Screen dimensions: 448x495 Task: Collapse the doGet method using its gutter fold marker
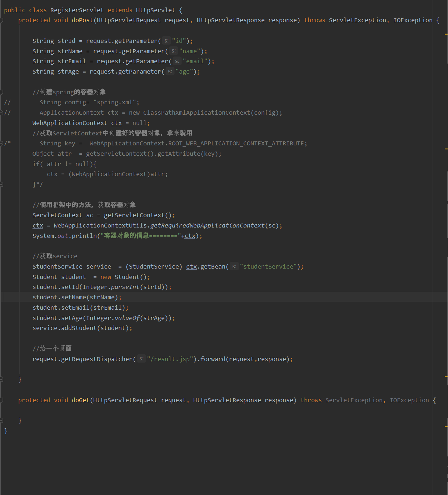point(1,400)
